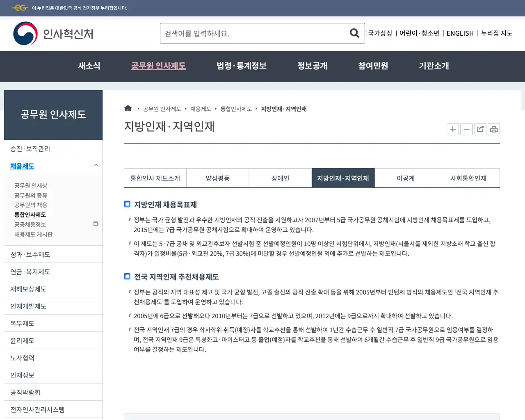Open 공공채용정보 submenu item
This screenshot has width=525, height=420.
pyautogui.click(x=30, y=224)
